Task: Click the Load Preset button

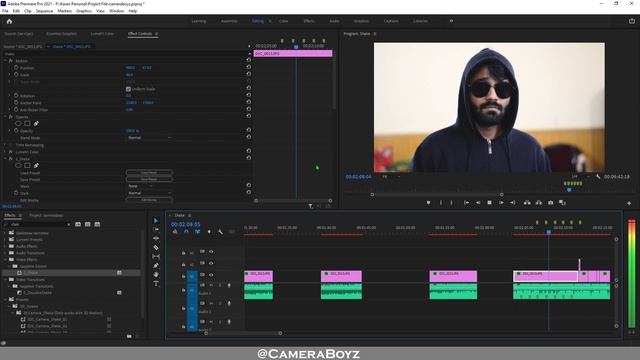Action: tap(149, 172)
